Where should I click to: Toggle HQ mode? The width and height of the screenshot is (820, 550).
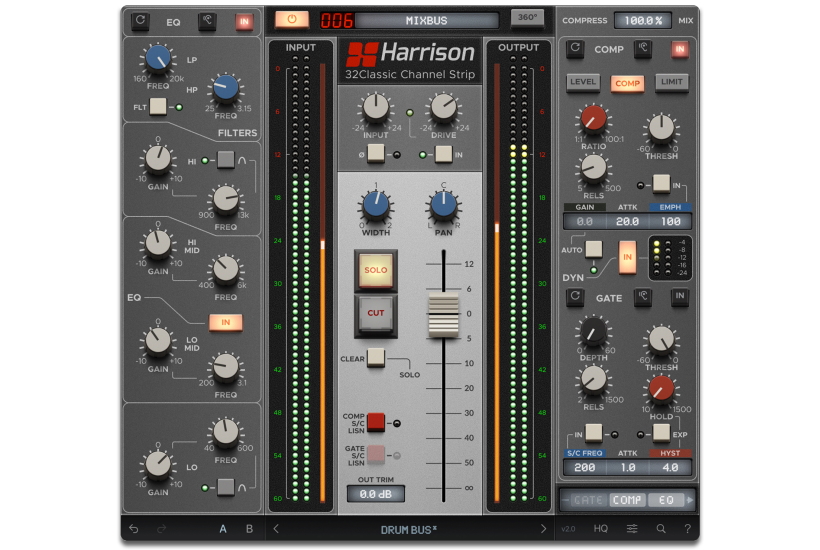[600, 529]
